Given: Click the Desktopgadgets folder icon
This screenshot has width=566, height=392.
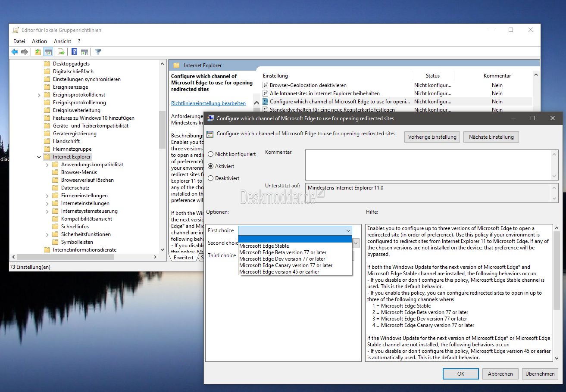Looking at the screenshot, I should (x=47, y=64).
